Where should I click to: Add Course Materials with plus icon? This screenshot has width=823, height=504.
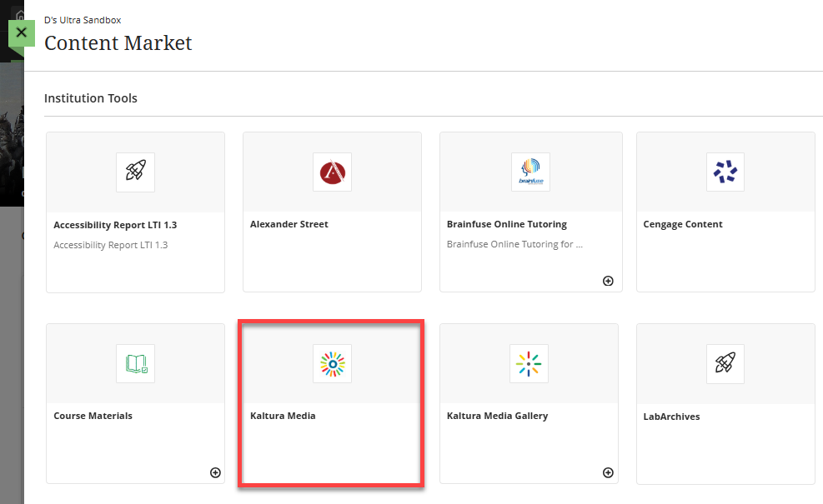tap(215, 472)
